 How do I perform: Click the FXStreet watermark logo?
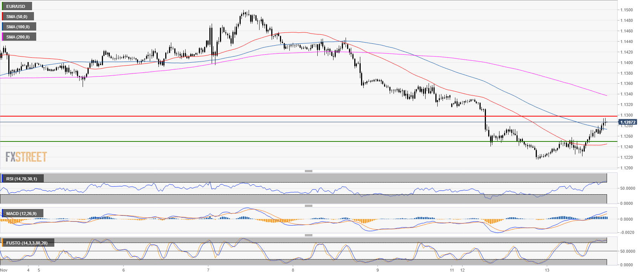pyautogui.click(x=26, y=157)
